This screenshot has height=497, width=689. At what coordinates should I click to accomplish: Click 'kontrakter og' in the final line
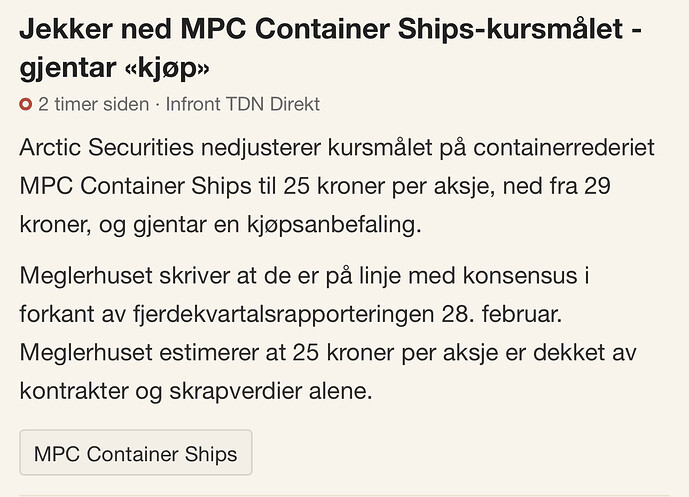pyautogui.click(x=91, y=392)
